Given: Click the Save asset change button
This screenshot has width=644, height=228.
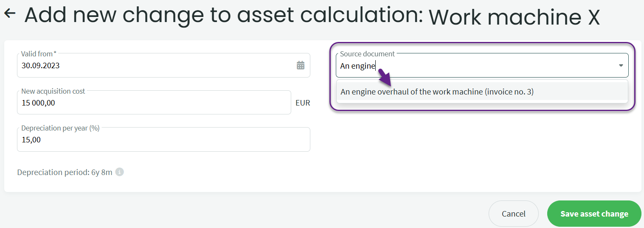Looking at the screenshot, I should [594, 214].
